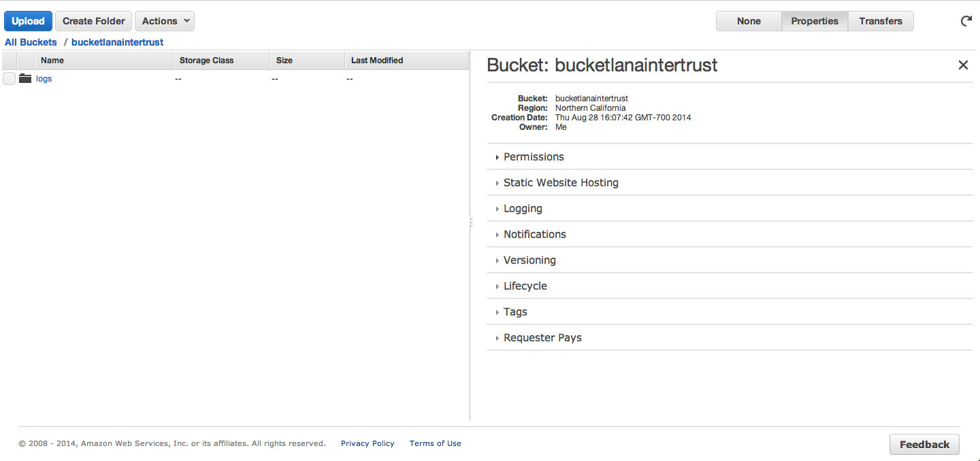Expand the Notifications section
This screenshot has width=980, height=461.
pos(534,235)
